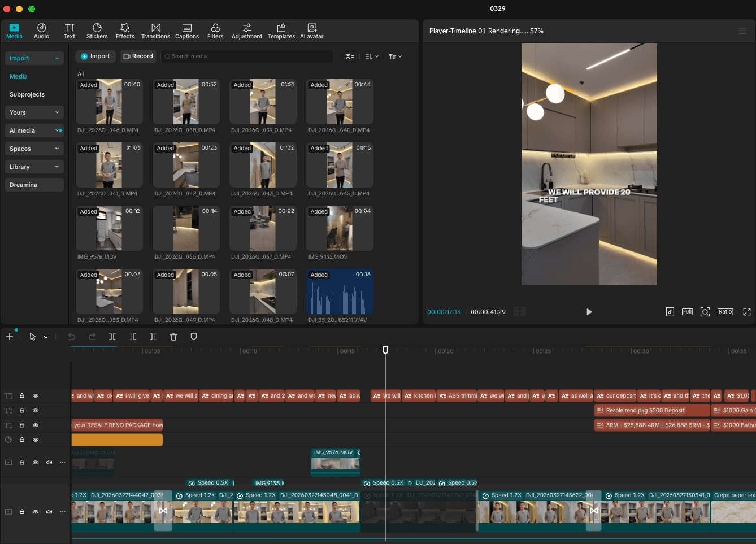The height and width of the screenshot is (544, 756).
Task: Click the Record button
Action: (138, 56)
